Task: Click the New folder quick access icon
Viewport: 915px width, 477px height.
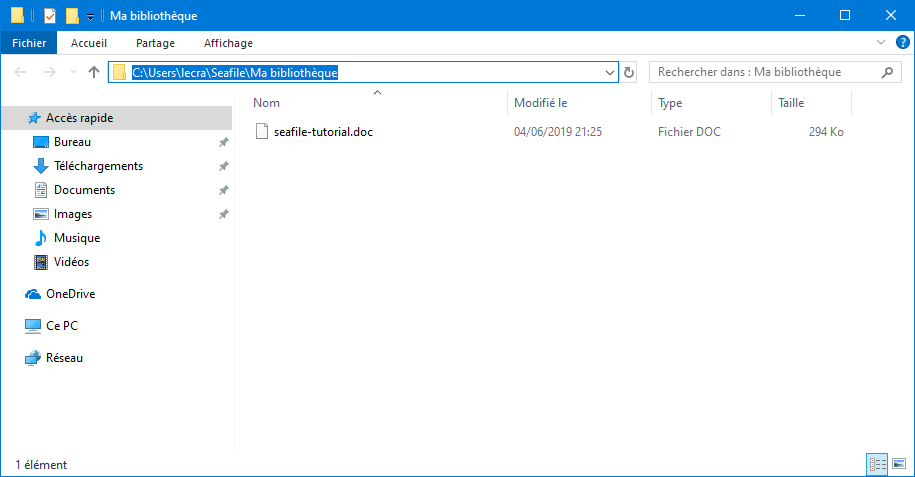Action: (72, 16)
